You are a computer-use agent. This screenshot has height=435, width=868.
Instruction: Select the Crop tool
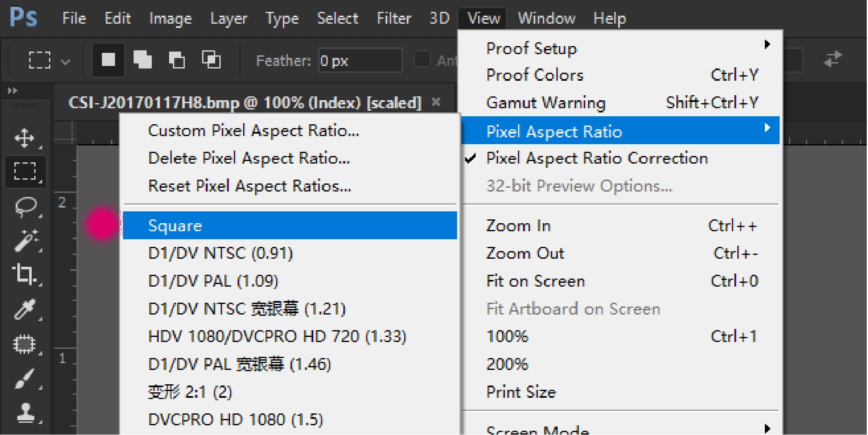[x=25, y=275]
